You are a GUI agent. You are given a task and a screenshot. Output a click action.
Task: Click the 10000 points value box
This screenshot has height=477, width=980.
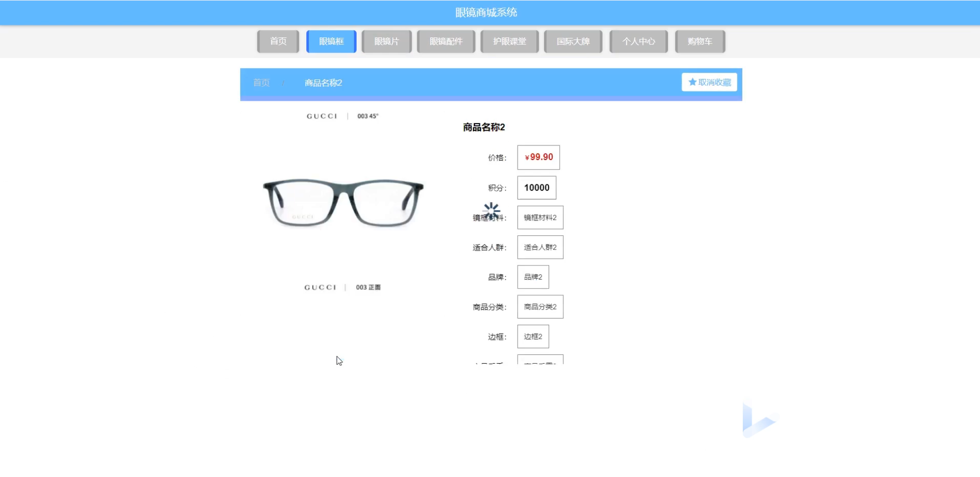click(537, 188)
